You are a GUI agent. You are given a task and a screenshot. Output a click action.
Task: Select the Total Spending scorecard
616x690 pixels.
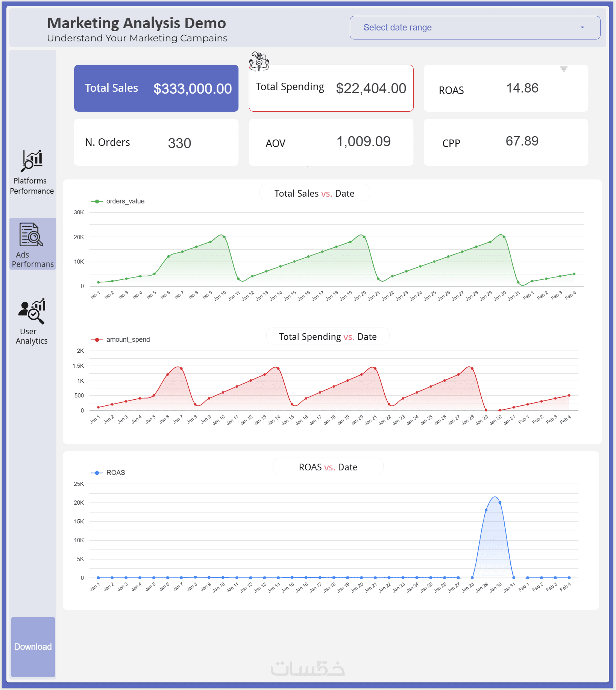331,88
